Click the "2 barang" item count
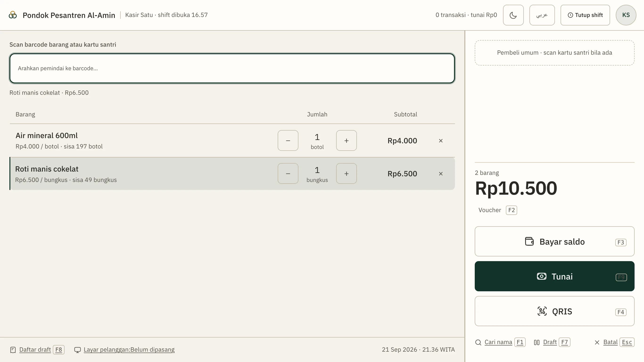644x362 pixels. pyautogui.click(x=487, y=173)
